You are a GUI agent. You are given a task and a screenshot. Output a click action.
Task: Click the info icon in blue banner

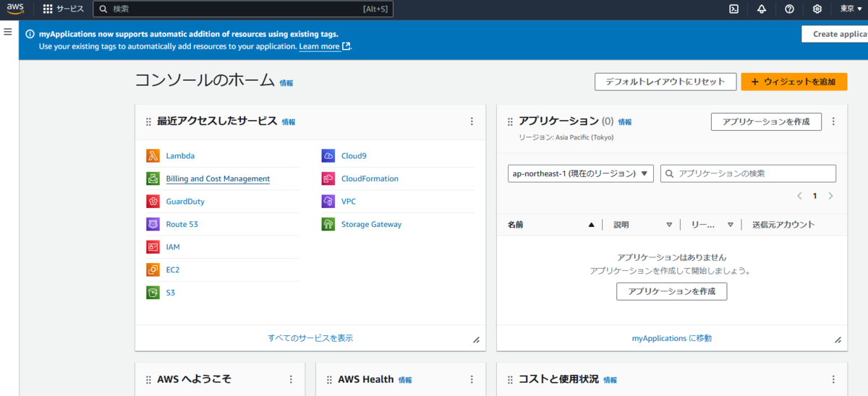click(x=30, y=34)
